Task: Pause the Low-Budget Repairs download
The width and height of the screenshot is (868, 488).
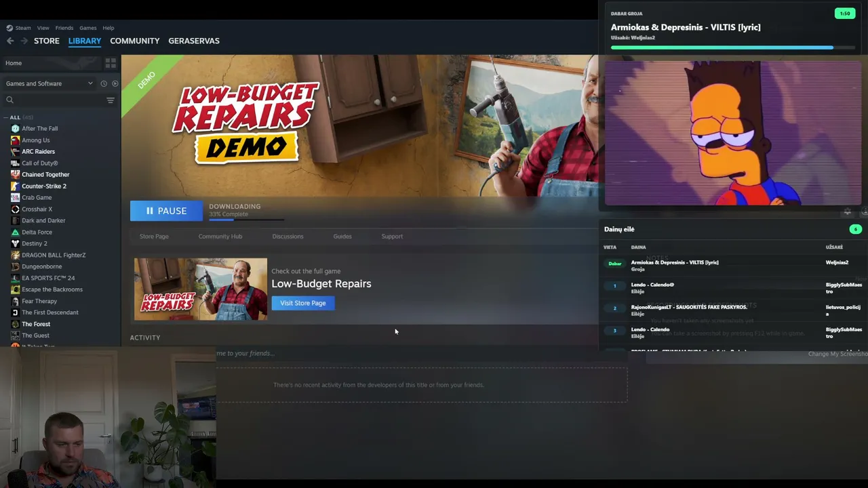Action: 166,211
